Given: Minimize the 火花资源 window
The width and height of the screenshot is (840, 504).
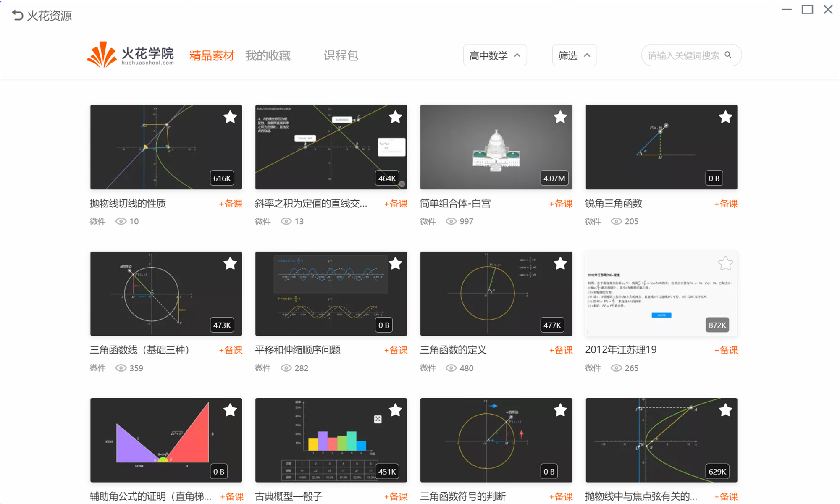Looking at the screenshot, I should (x=787, y=9).
